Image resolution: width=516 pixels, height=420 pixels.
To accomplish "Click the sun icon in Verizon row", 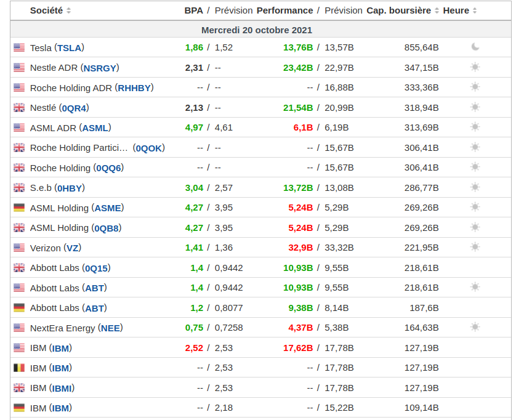I will [x=475, y=247].
